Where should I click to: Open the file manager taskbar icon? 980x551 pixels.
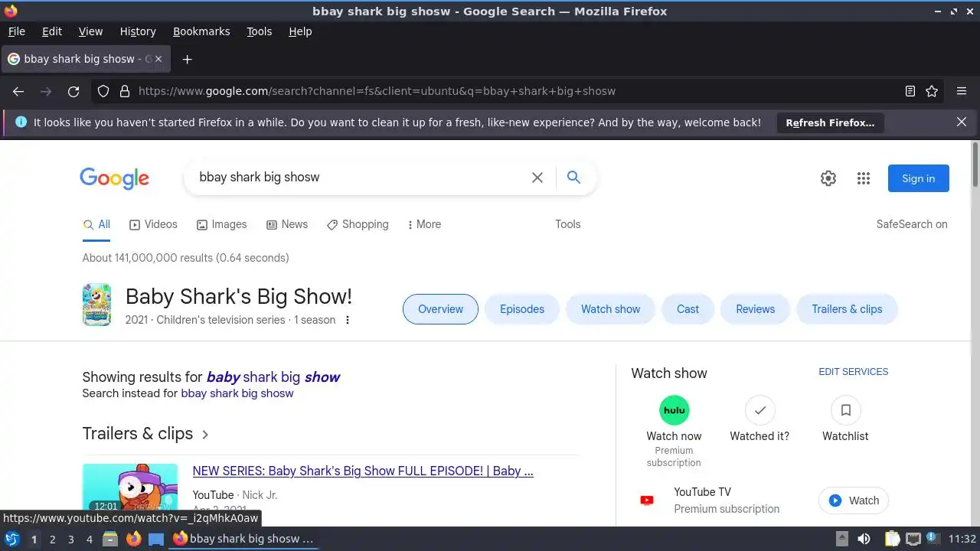(110, 539)
